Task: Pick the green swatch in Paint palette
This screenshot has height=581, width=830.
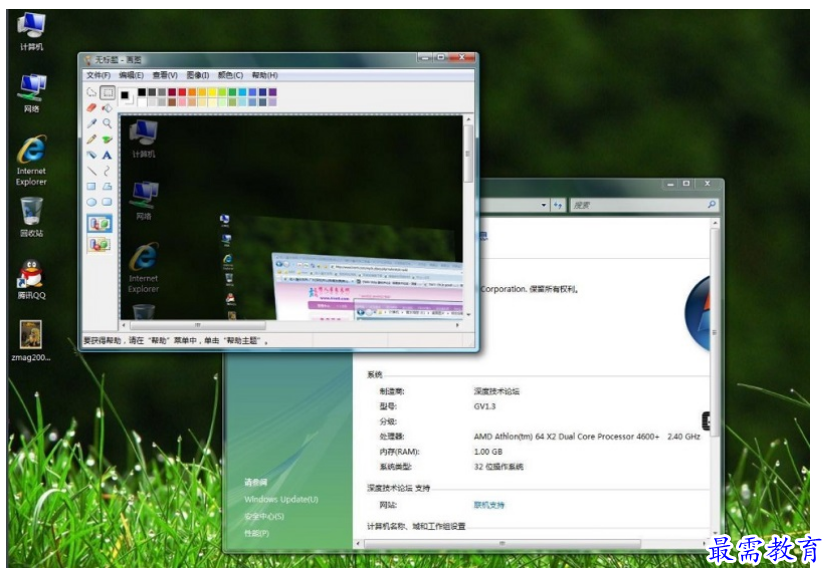Action: point(232,92)
